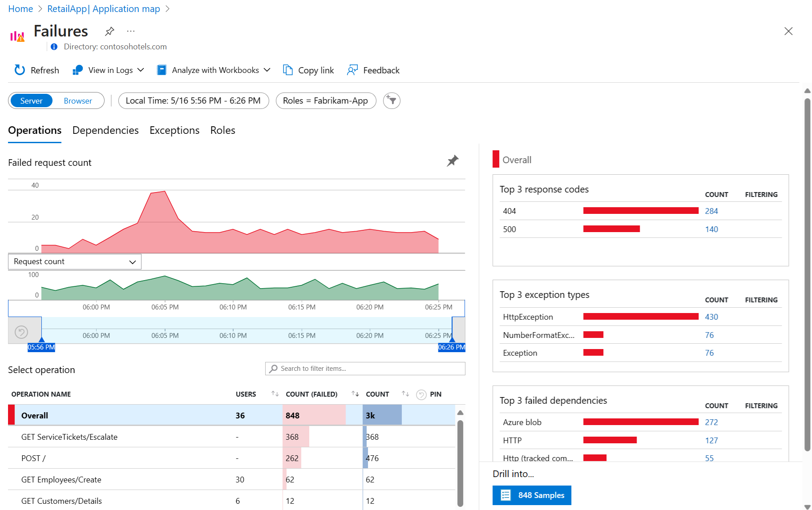Click the add filter funnel icon
The width and height of the screenshot is (812, 510).
(392, 101)
